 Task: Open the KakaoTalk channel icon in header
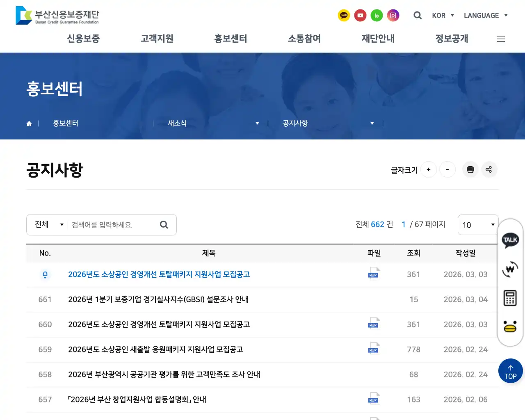pyautogui.click(x=344, y=16)
